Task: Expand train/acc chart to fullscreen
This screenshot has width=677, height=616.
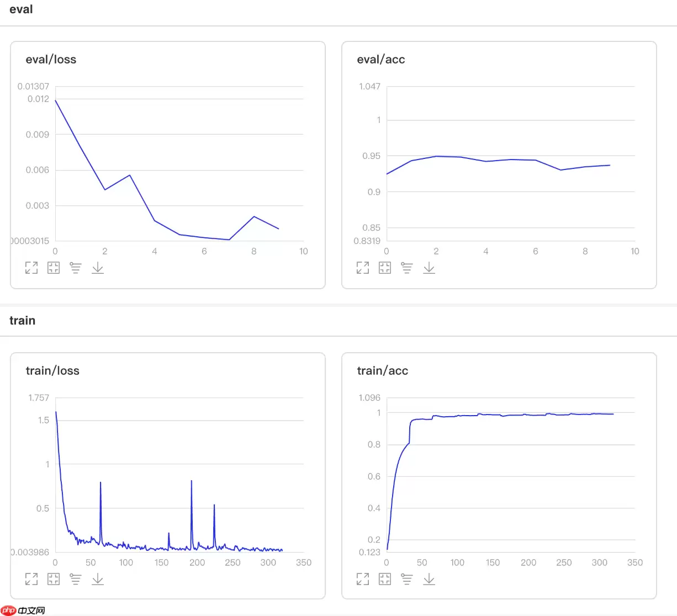Action: pos(363,579)
